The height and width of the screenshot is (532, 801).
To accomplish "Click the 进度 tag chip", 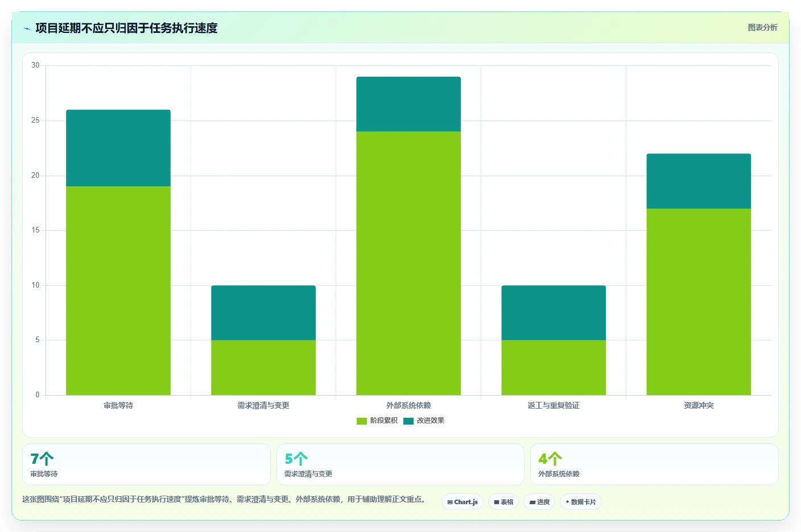I will point(539,502).
